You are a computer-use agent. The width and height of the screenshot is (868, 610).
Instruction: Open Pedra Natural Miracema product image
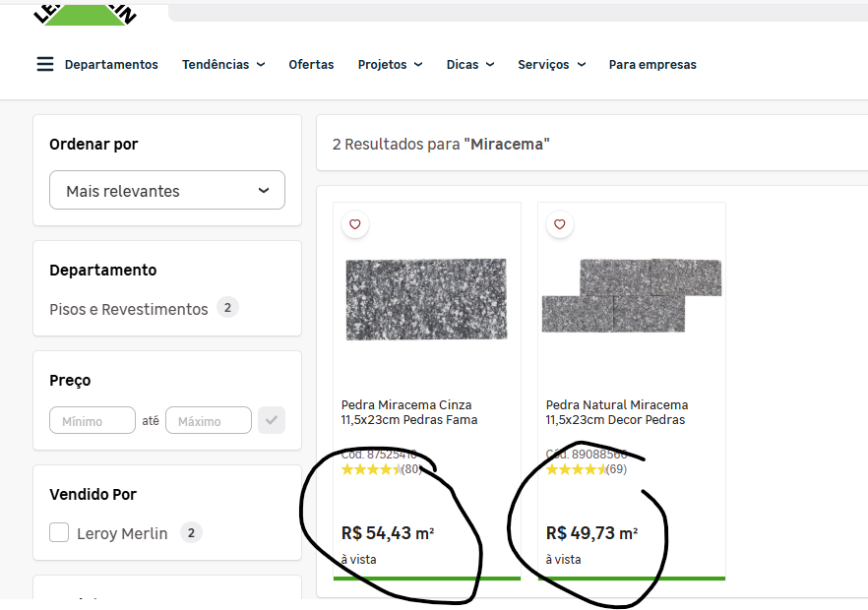click(x=631, y=295)
